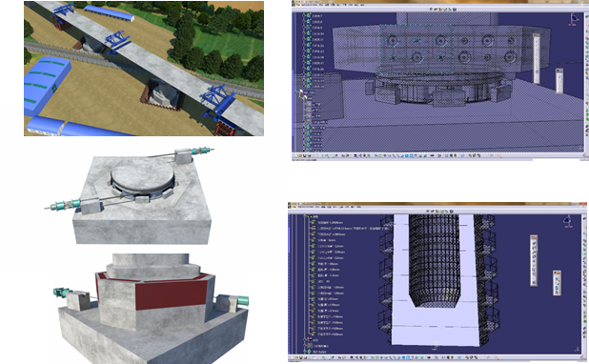Click the first icon of the lower window's bottom toolbar
The height and width of the screenshot is (364, 589).
coord(292,357)
